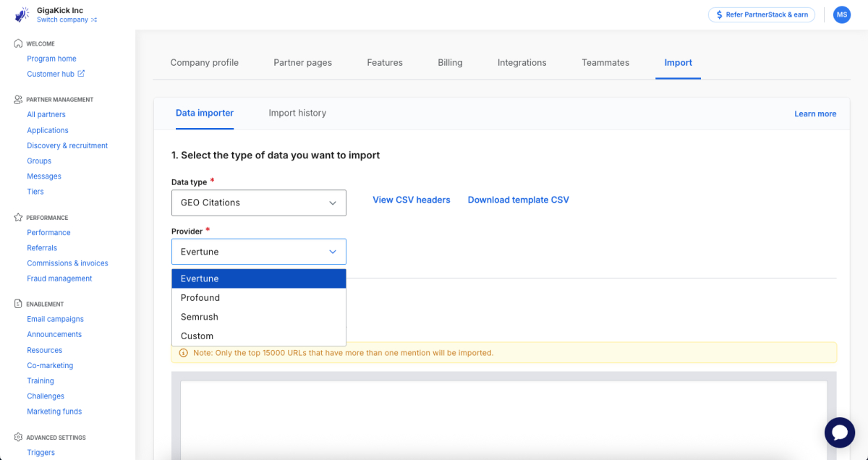Open Messages in sidebar

click(x=44, y=176)
